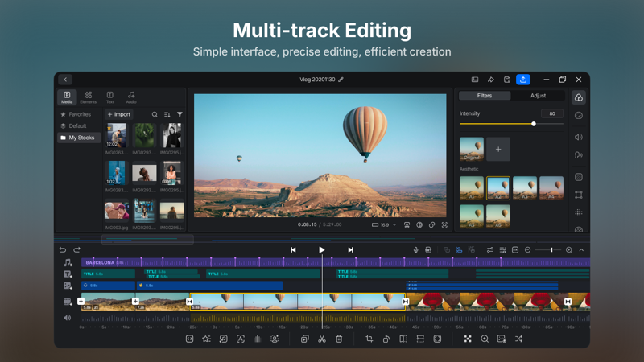Select the crop tool in bottom toolbar
Image resolution: width=644 pixels, height=362 pixels.
(369, 339)
